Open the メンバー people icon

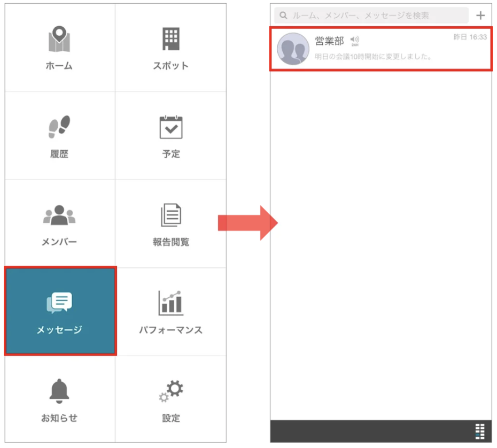click(59, 215)
